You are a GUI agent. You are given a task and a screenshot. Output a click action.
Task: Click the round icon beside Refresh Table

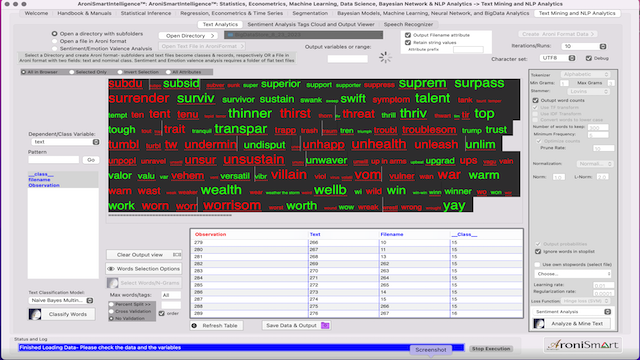194,326
